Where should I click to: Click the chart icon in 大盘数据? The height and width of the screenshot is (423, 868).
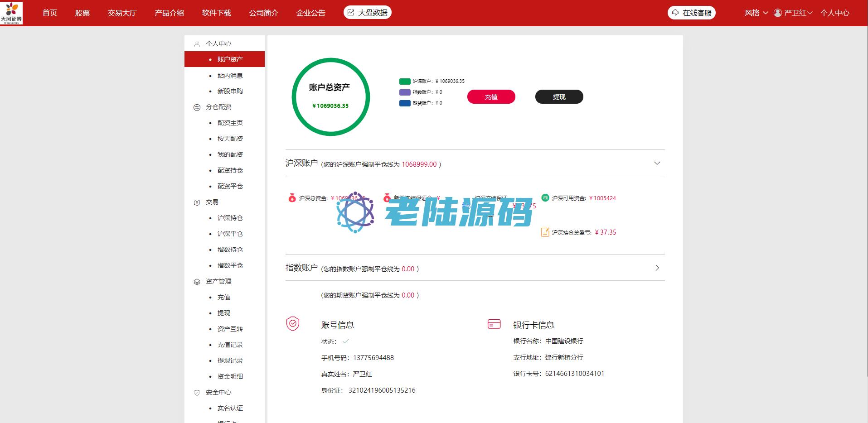(x=351, y=13)
